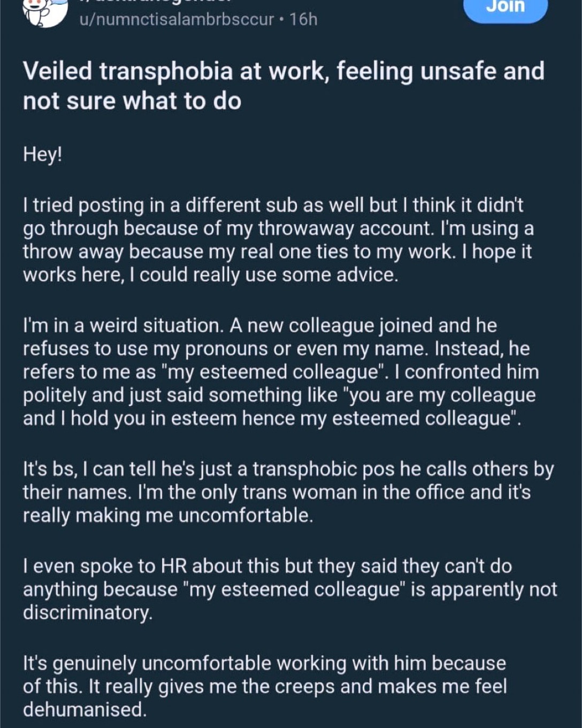Click the line starting "throw away because my real one"

(x=277, y=252)
